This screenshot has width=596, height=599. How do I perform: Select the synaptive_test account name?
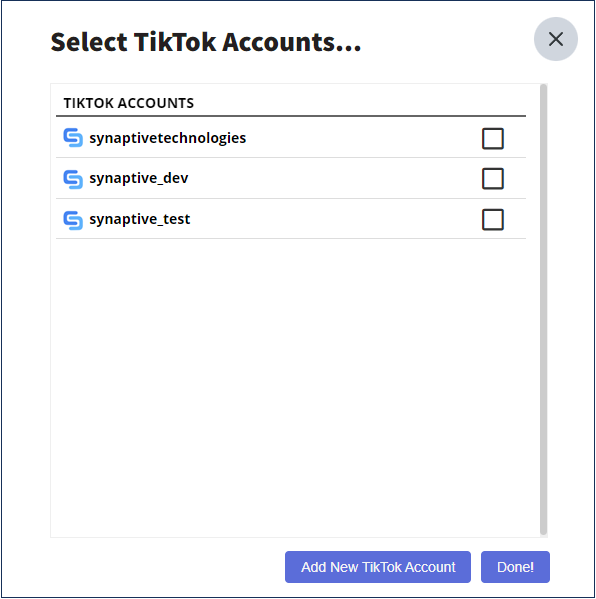coord(139,219)
